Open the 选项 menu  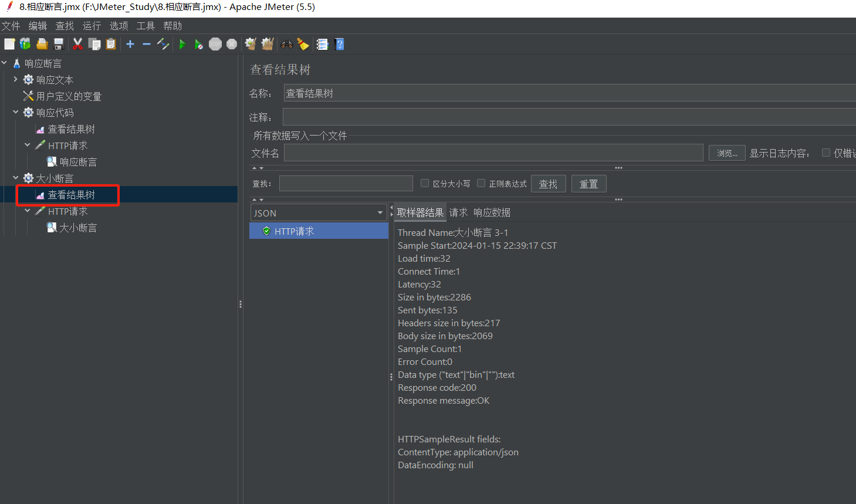click(x=119, y=26)
